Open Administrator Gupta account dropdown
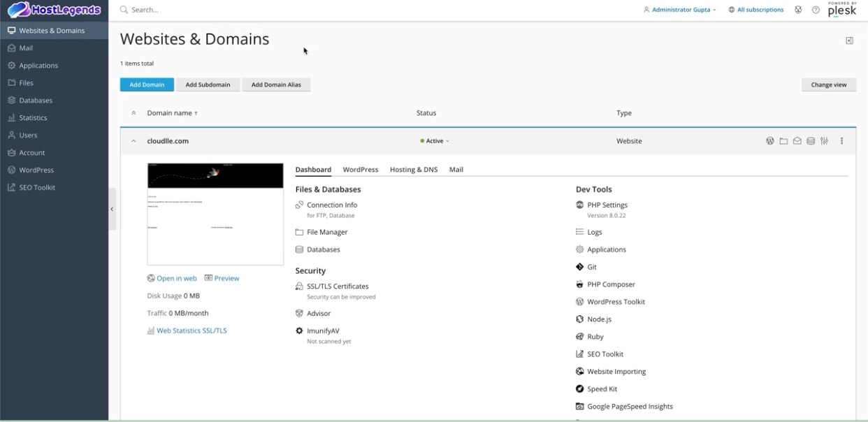Image resolution: width=868 pixels, height=422 pixels. [x=680, y=10]
